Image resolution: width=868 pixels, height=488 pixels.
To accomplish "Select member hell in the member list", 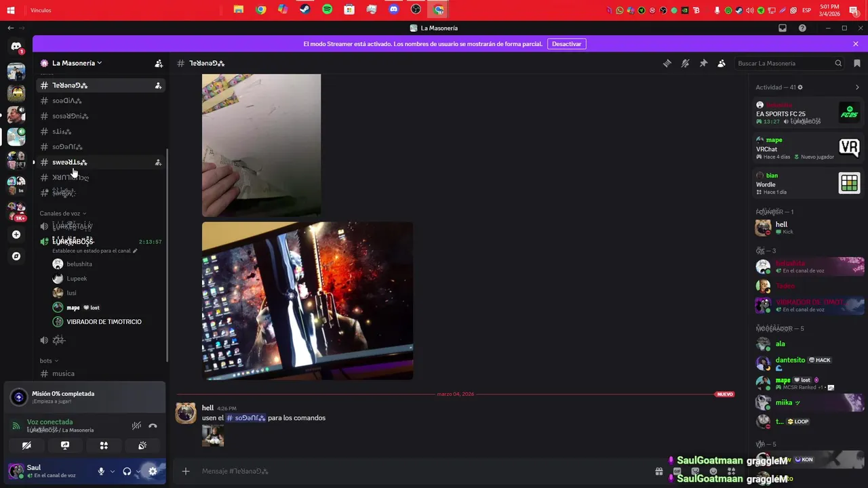I will [x=808, y=228].
